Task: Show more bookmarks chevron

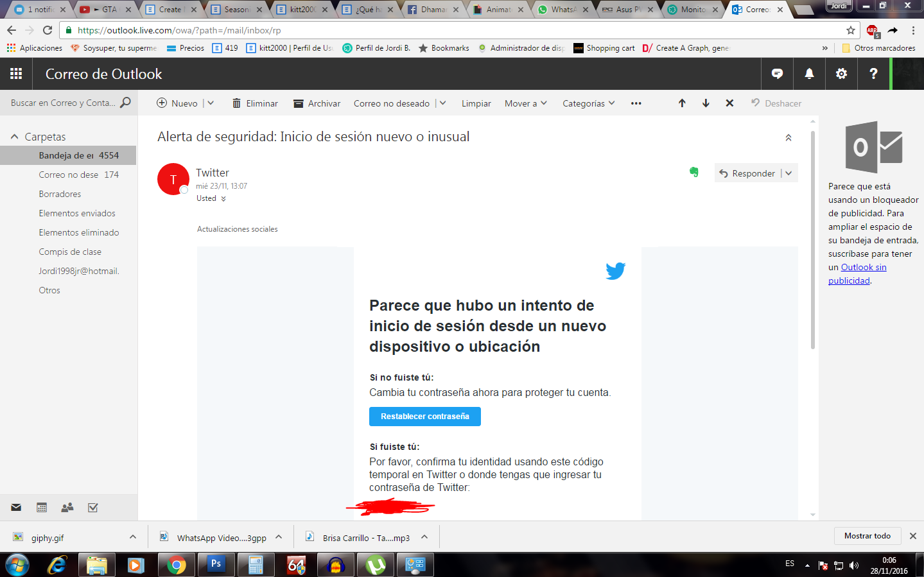Action: click(x=825, y=48)
